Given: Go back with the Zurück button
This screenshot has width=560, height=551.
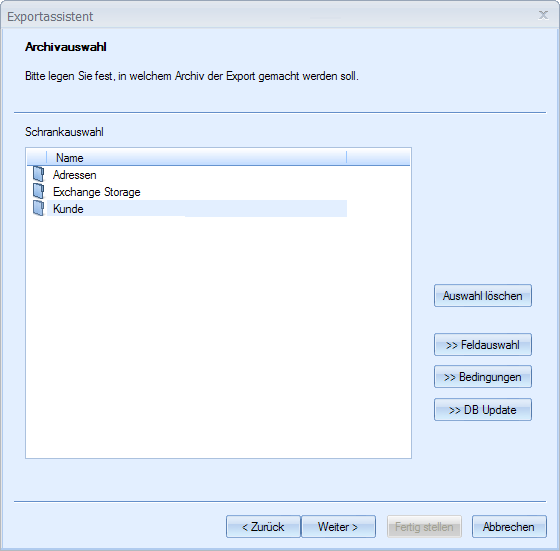Looking at the screenshot, I should [x=263, y=526].
